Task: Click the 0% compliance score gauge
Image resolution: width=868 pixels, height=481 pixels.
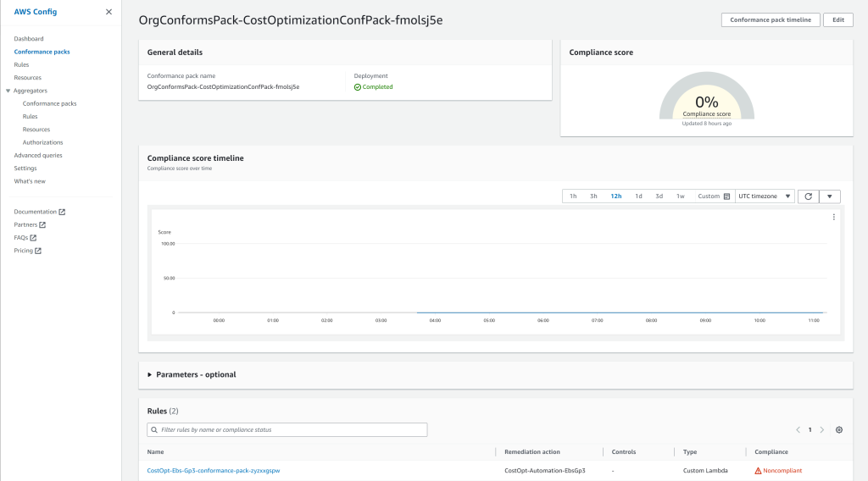Action: (x=706, y=96)
